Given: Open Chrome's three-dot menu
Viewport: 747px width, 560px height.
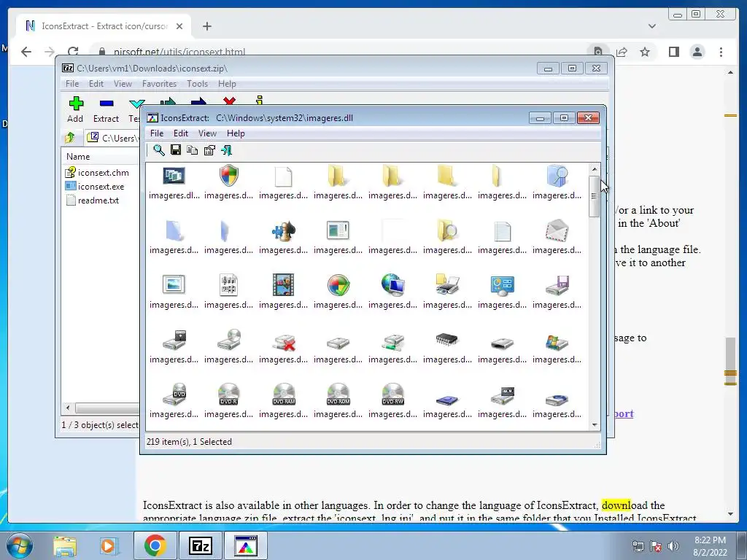Looking at the screenshot, I should [721, 52].
